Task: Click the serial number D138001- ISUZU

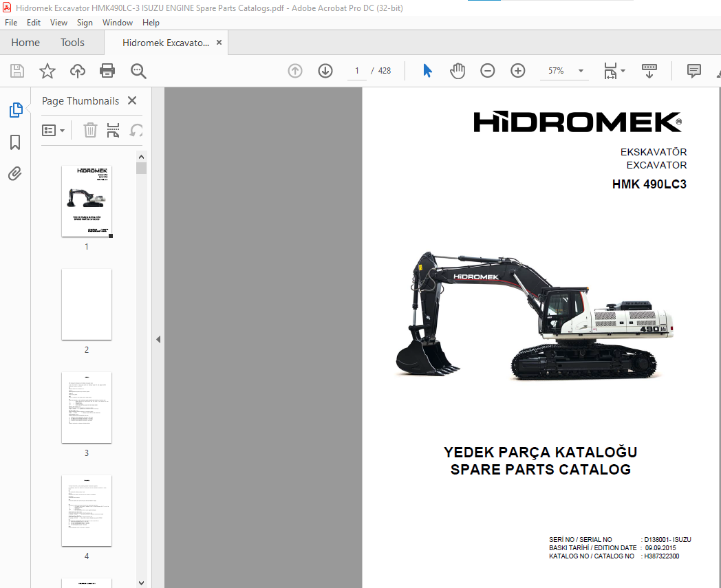Action: click(x=667, y=539)
